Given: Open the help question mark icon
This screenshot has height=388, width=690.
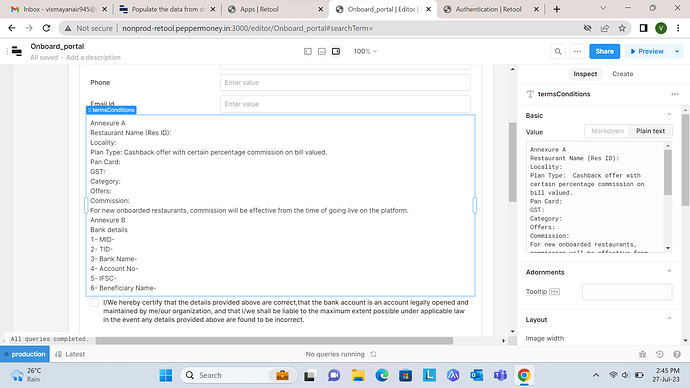Looking at the screenshot, I should pos(677,354).
